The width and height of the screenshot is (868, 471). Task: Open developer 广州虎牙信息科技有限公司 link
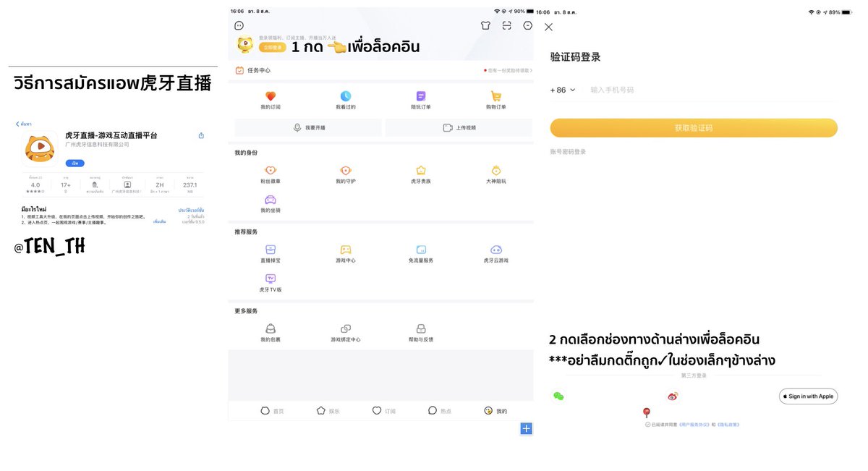click(x=97, y=145)
